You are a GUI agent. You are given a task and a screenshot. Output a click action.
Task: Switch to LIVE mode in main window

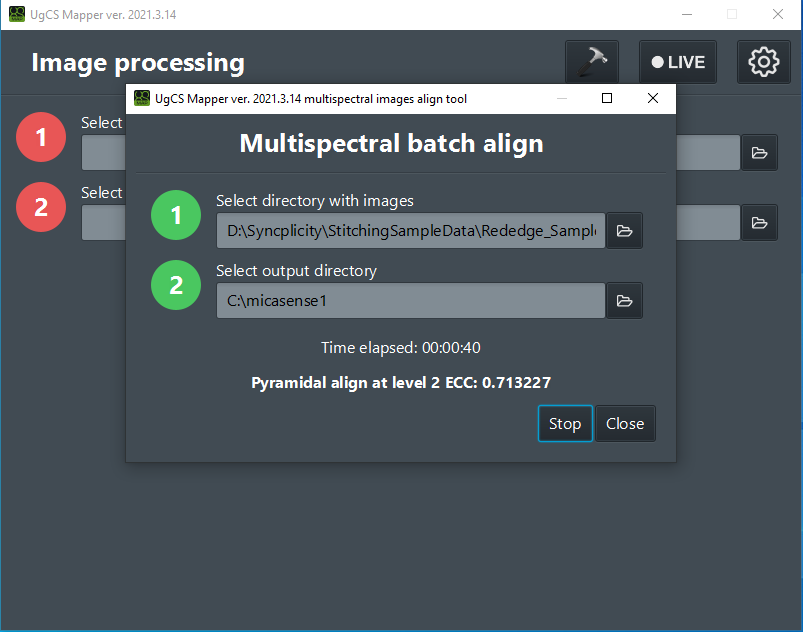(x=678, y=62)
